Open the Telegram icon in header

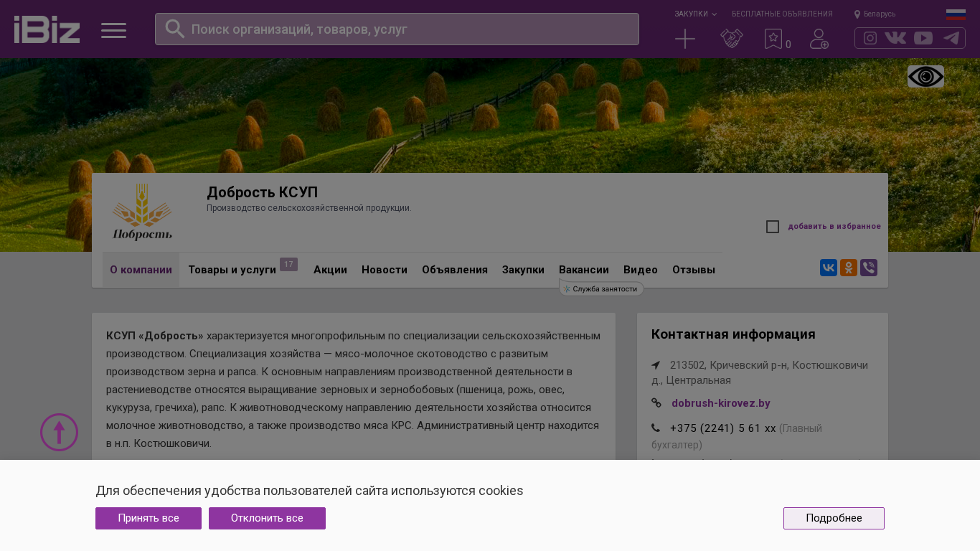tap(951, 38)
